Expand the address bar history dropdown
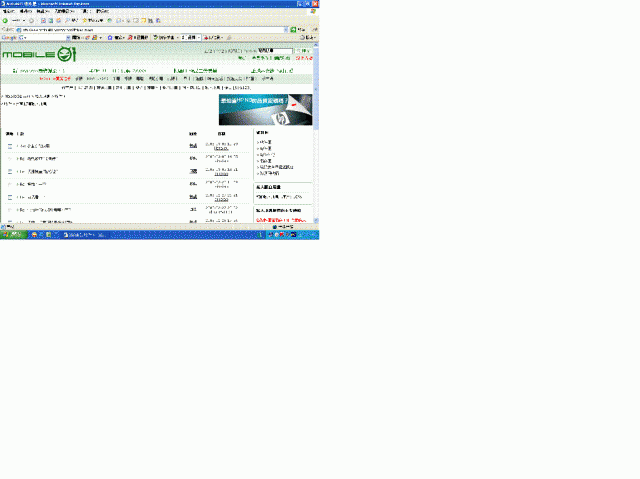The width and height of the screenshot is (640, 479). pos(286,30)
